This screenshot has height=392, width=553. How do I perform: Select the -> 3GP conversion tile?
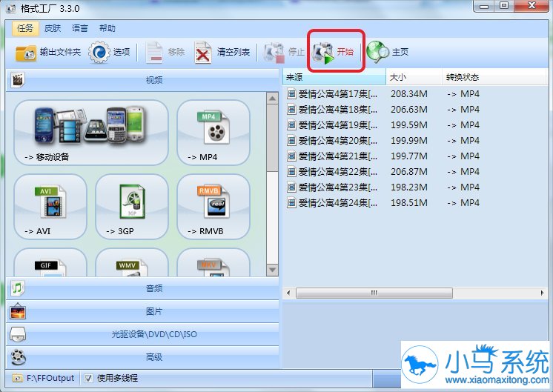131,207
